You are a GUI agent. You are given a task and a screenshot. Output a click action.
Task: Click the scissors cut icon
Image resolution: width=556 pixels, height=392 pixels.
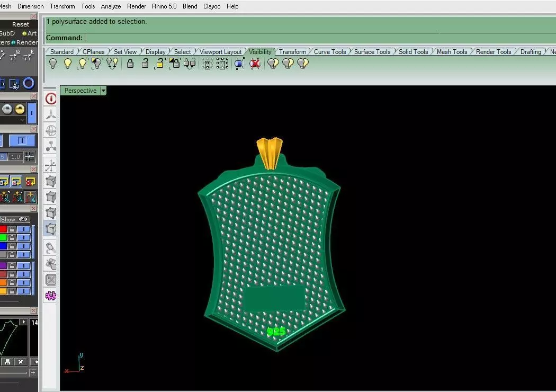[x=14, y=84]
